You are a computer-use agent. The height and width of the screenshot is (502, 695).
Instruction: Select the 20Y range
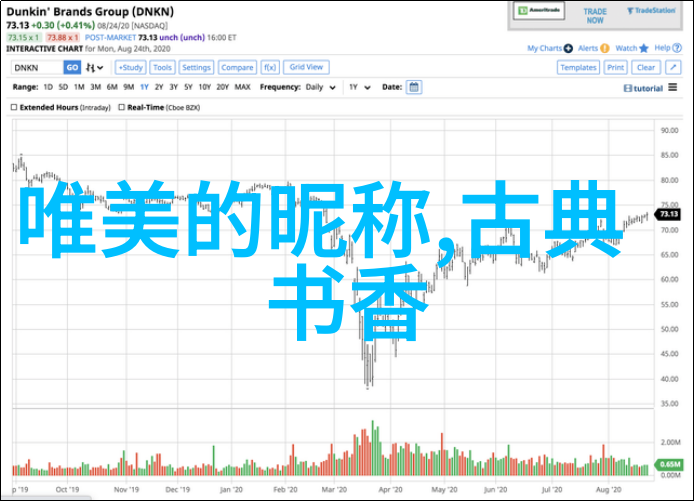(223, 87)
